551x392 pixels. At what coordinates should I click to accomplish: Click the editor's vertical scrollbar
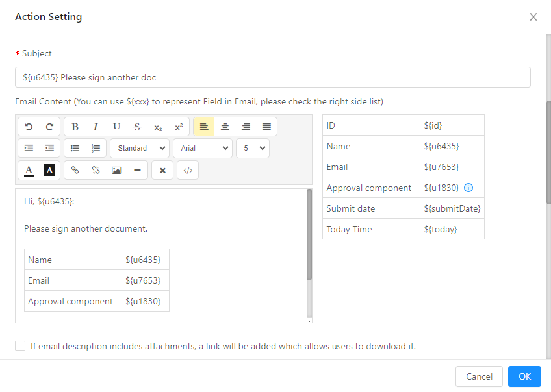click(x=309, y=234)
